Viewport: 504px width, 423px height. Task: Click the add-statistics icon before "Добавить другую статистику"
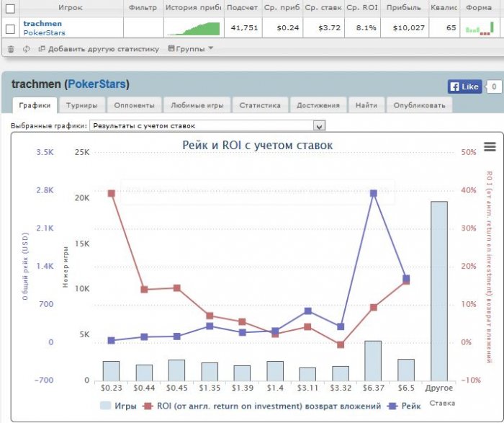42,48
